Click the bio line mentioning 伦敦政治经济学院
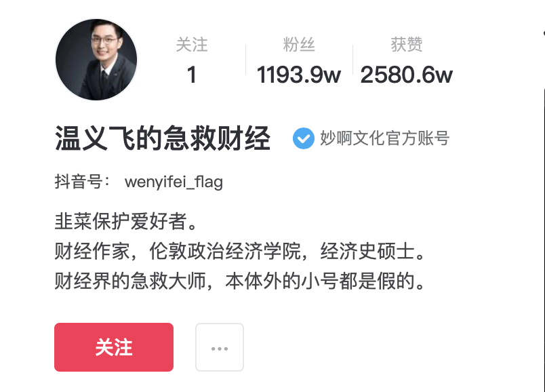This screenshot has height=392, width=545. pos(240,251)
